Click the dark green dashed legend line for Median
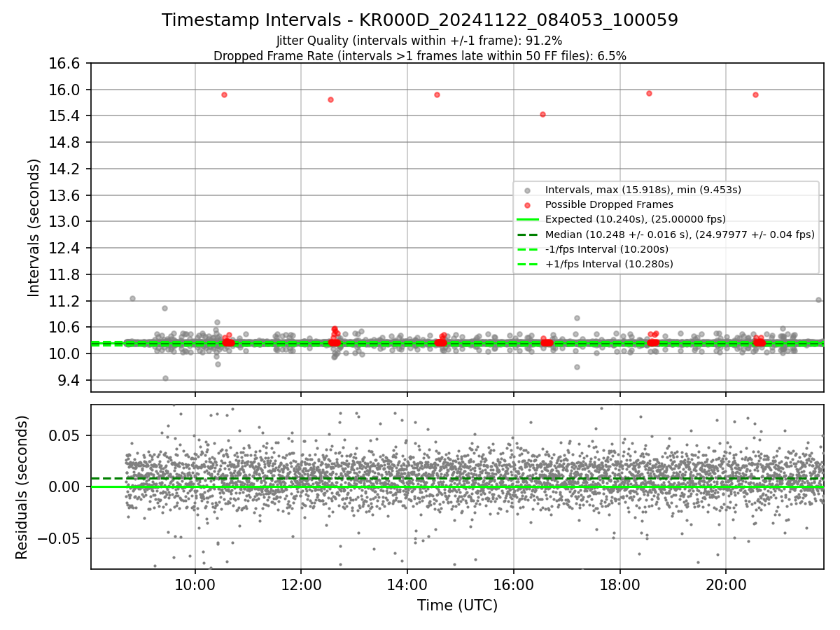The image size is (840, 630). coord(527,234)
